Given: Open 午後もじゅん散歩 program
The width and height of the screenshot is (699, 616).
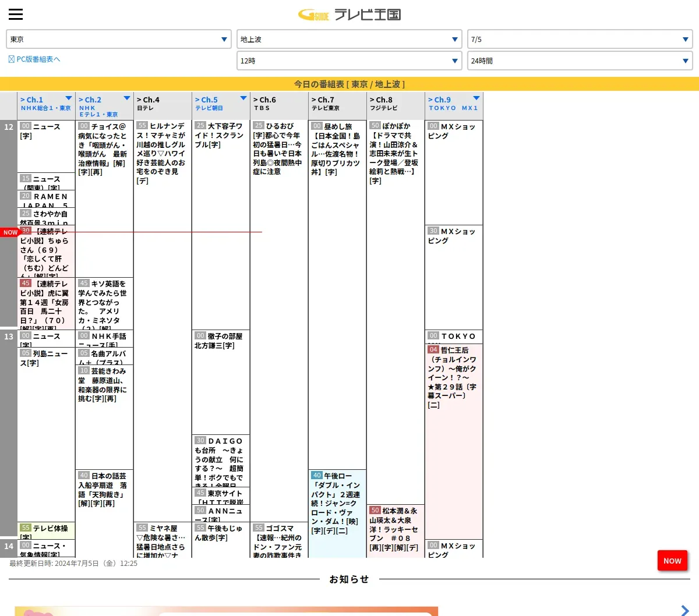Looking at the screenshot, I should [x=221, y=540].
